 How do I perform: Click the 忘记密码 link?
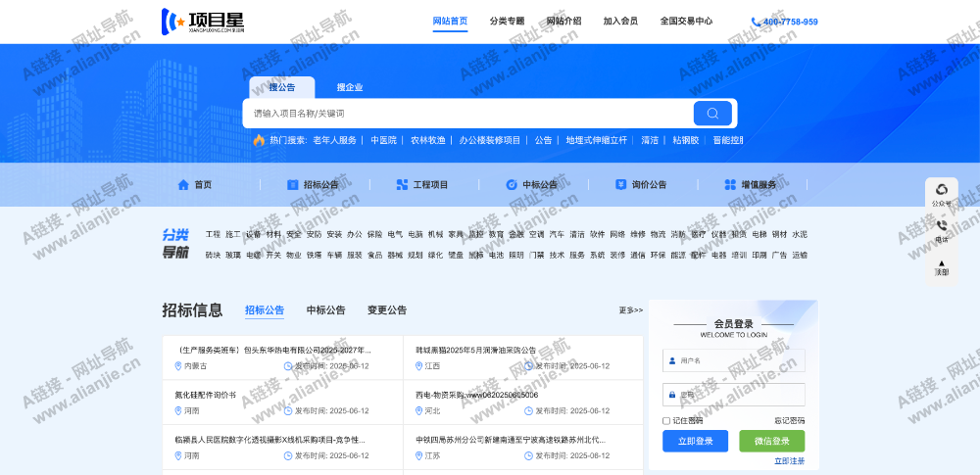click(789, 420)
